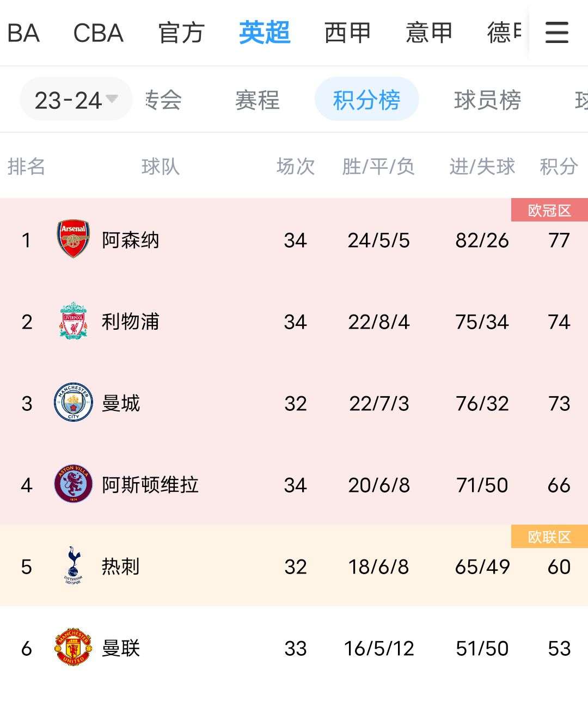This screenshot has height=708, width=588.
Task: Open the 意甲 league tab
Action: click(x=429, y=33)
